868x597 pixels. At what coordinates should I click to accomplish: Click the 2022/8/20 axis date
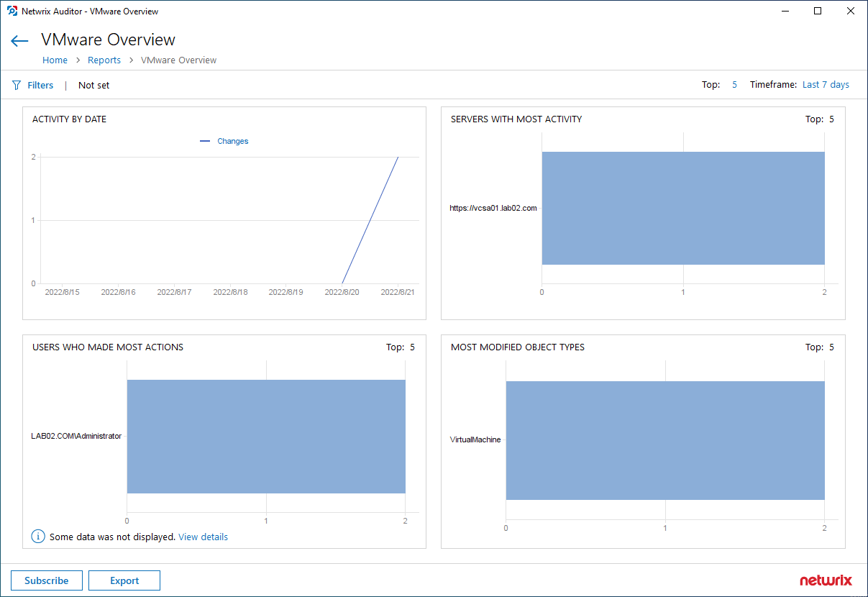pos(342,292)
